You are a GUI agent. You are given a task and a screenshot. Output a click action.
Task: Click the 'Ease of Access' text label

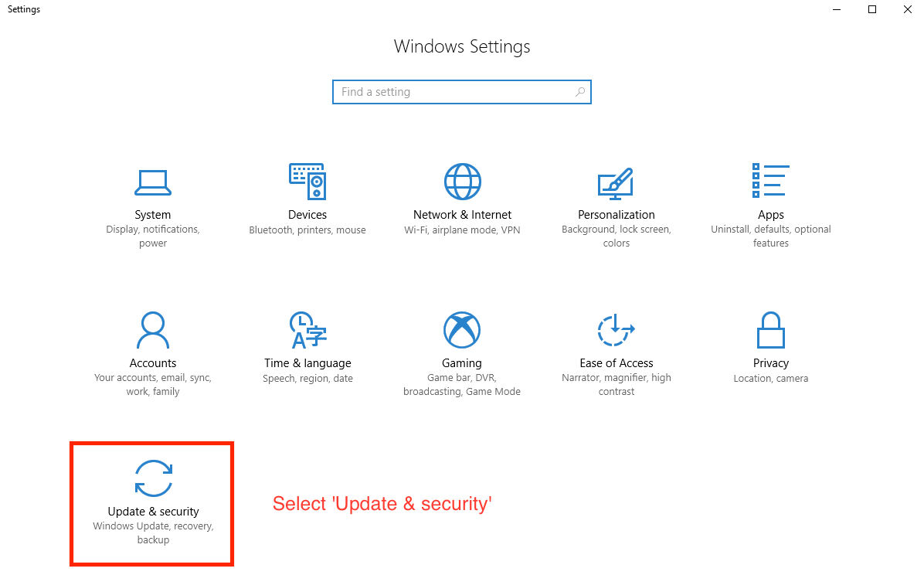coord(617,363)
